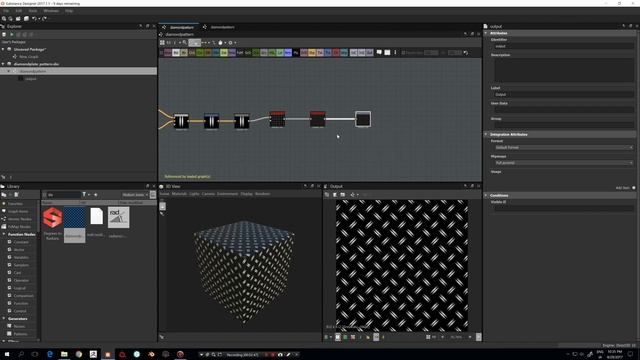The image size is (640, 360).
Task: Click the green icon in Explorer toolbar
Action: point(11,35)
